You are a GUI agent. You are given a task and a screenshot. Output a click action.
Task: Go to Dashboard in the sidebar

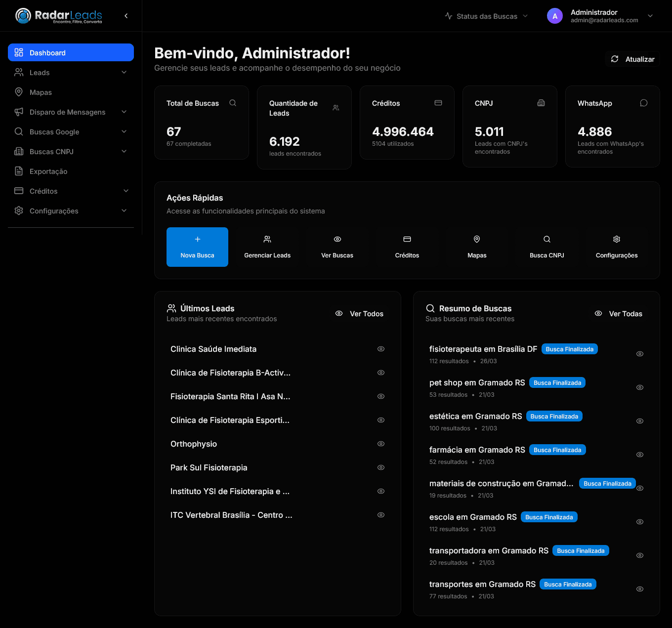(x=71, y=52)
